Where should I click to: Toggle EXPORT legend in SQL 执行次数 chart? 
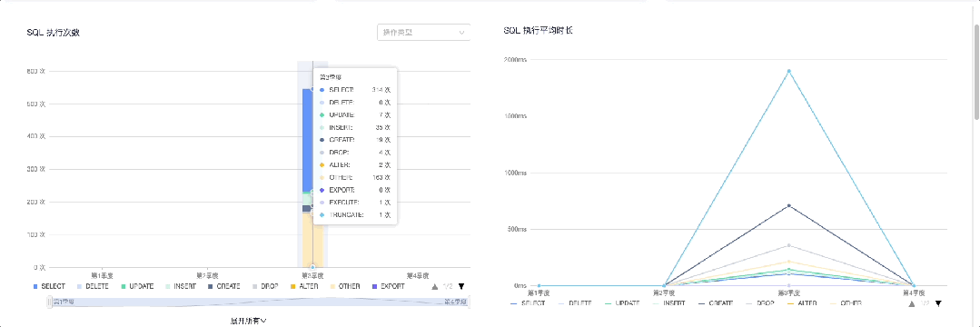pyautogui.click(x=388, y=286)
